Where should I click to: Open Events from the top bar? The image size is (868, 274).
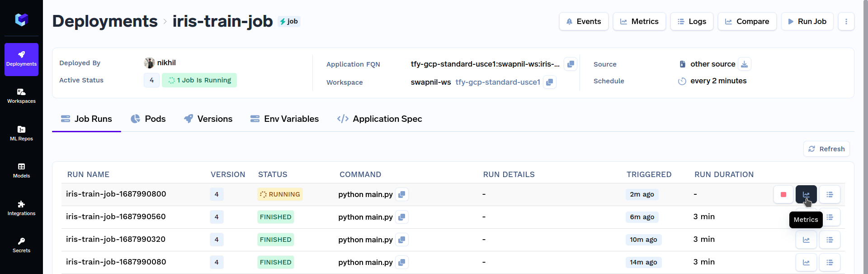tap(583, 21)
